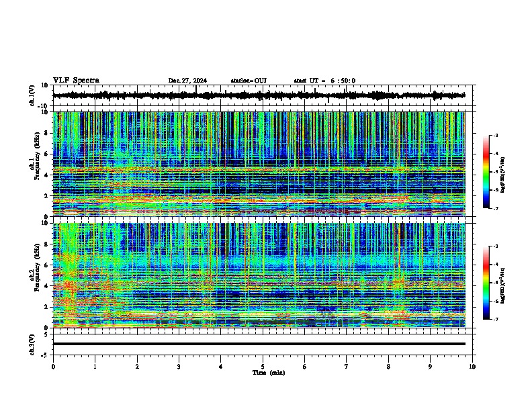Click the "10" tick on the time axis
This screenshot has height=411, width=532.
point(472,367)
